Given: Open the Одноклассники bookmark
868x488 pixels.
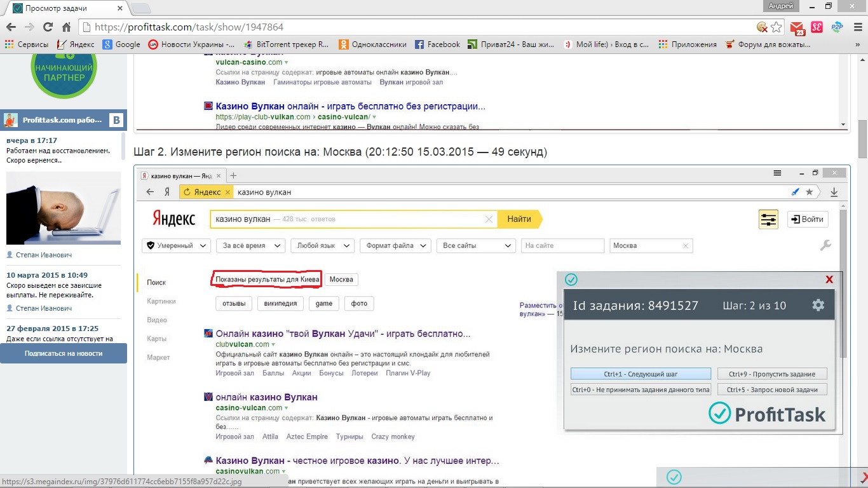Looking at the screenshot, I should pos(372,44).
